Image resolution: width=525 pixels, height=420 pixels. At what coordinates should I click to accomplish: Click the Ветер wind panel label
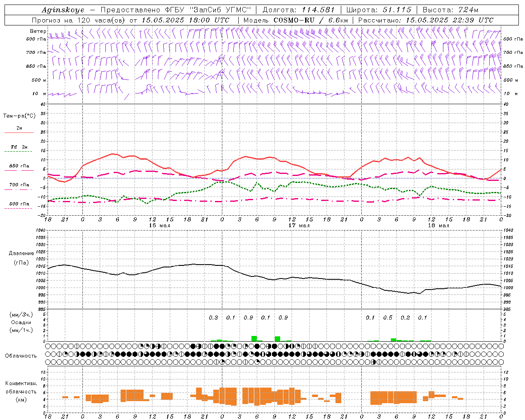click(38, 31)
